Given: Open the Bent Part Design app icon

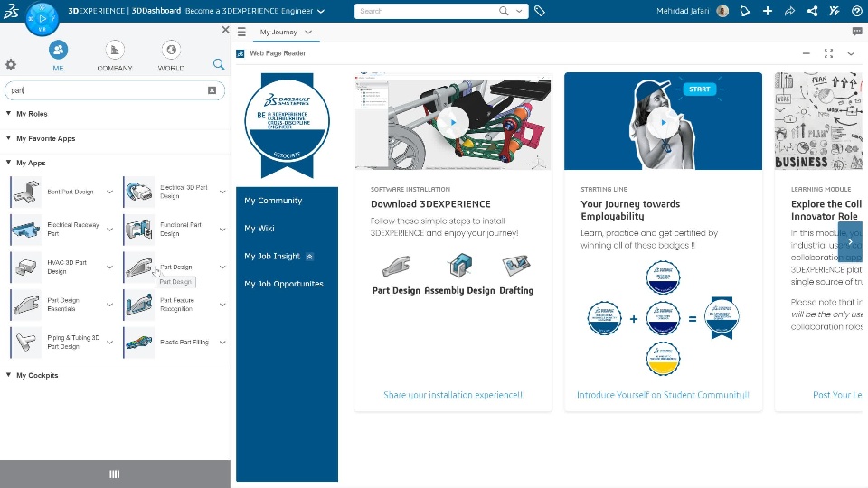Looking at the screenshot, I should tap(26, 192).
